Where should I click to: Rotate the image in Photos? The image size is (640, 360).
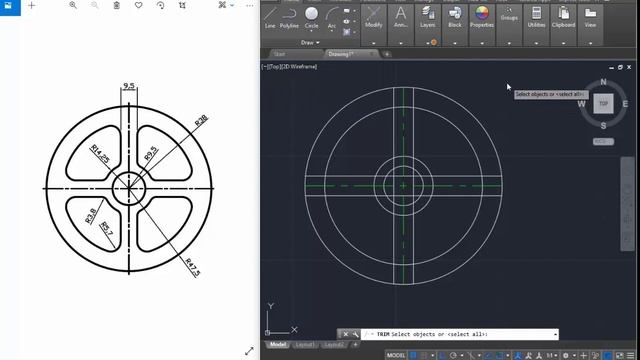160,5
